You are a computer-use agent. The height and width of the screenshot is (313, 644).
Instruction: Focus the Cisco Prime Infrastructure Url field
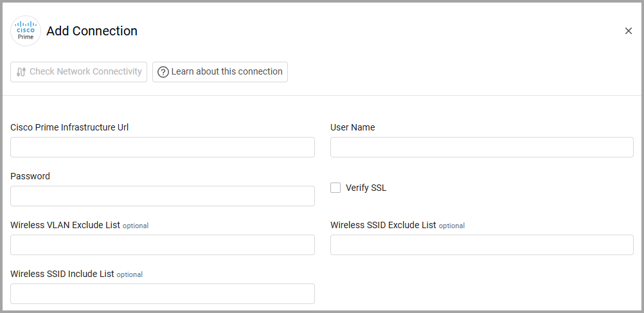[x=162, y=147]
